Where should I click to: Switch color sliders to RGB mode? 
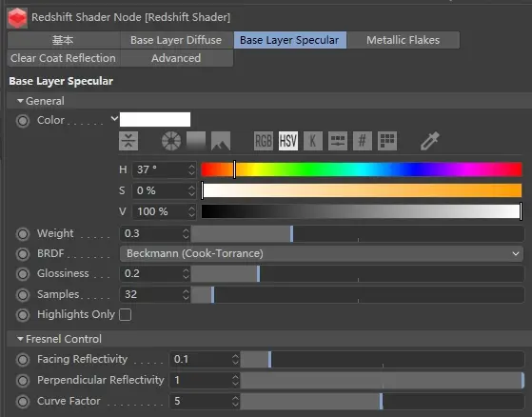(264, 141)
